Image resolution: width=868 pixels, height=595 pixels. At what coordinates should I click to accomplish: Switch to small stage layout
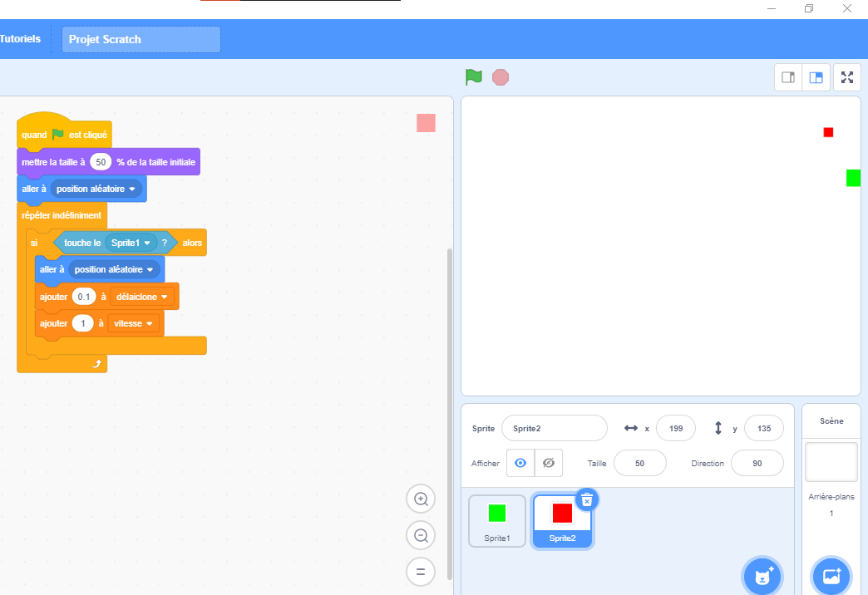788,77
